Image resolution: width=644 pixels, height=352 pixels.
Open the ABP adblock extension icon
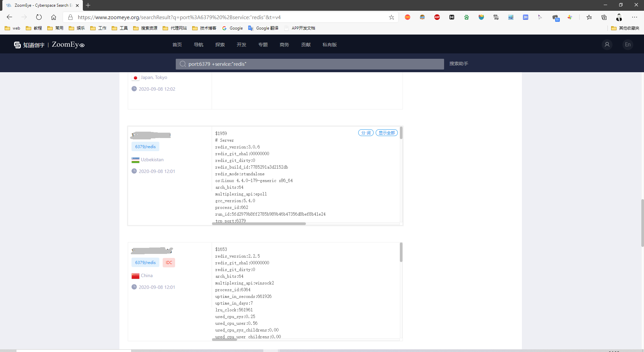pos(437,17)
